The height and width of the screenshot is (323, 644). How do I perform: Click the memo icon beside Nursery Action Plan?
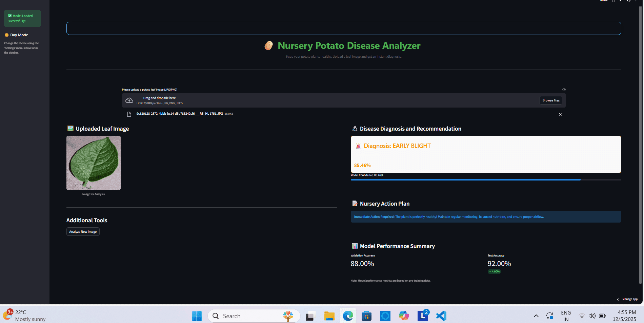355,204
